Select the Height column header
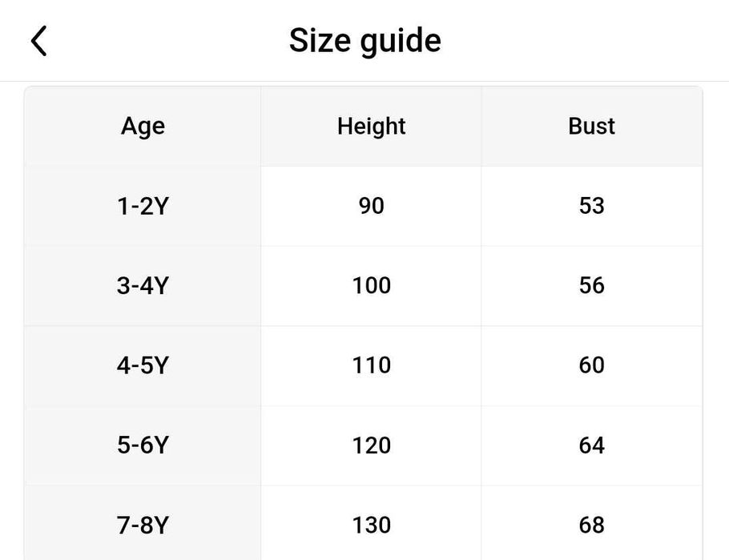The image size is (729, 560). [x=371, y=127]
